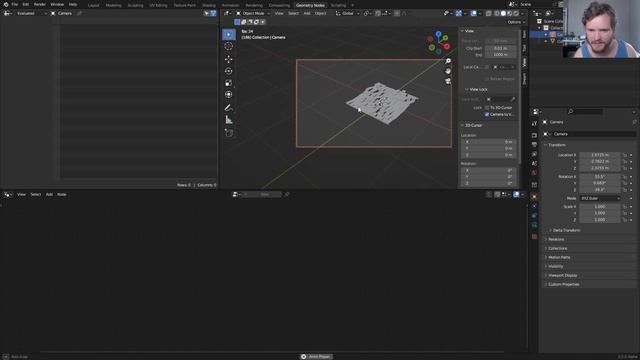Switch to material preview shading
Viewport: 640px width, 360px height.
tap(510, 13)
